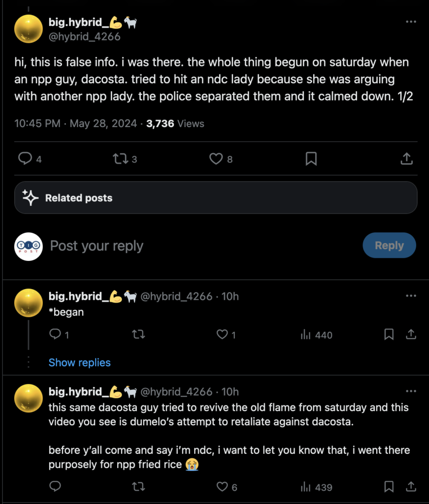The width and height of the screenshot is (429, 504).
Task: Share the fried rice reply post
Action: [x=410, y=487]
